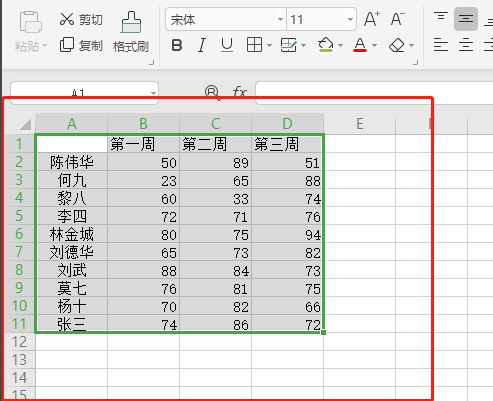Select column E header

coord(360,124)
